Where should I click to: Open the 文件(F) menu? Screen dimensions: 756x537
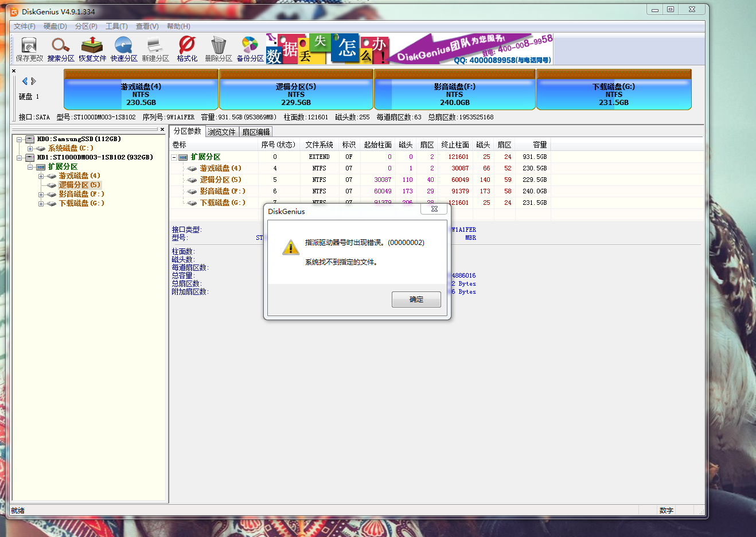click(25, 26)
